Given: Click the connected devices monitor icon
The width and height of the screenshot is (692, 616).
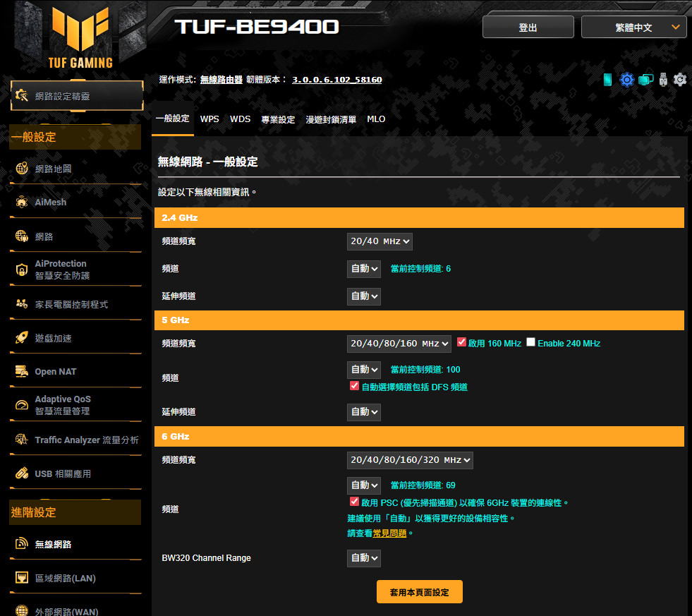Looking at the screenshot, I should (645, 80).
